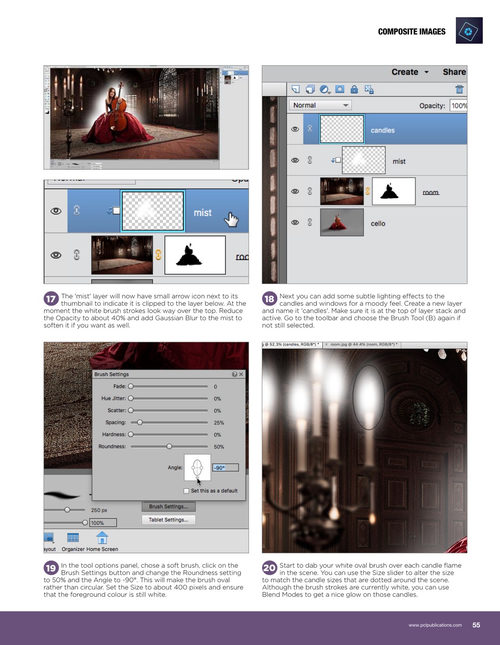Click the new group icon in Layers panel
The image size is (500, 645).
pos(310,89)
